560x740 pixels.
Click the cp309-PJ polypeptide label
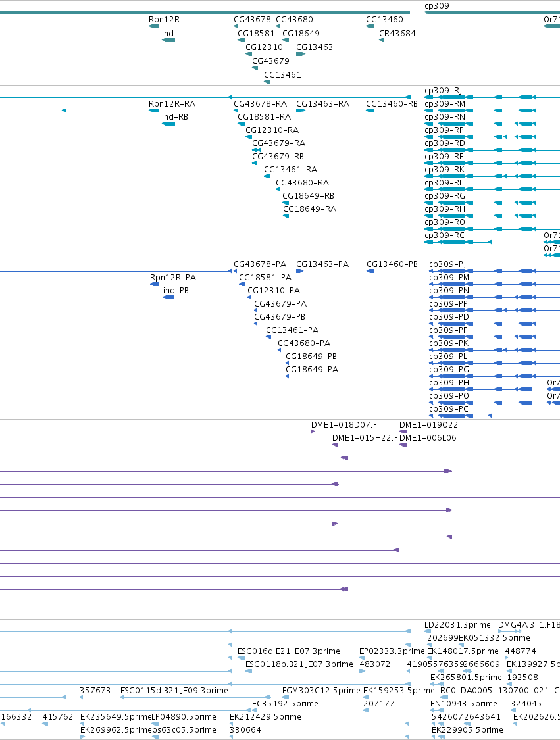pos(447,264)
